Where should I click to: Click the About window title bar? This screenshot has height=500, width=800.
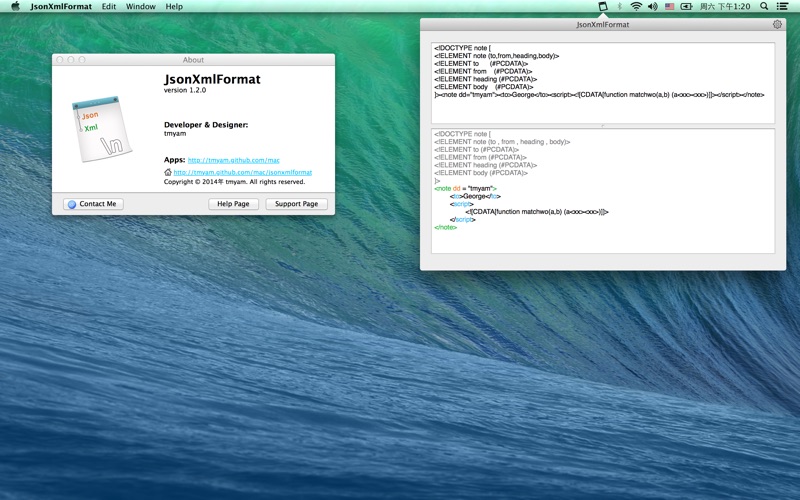[x=193, y=60]
